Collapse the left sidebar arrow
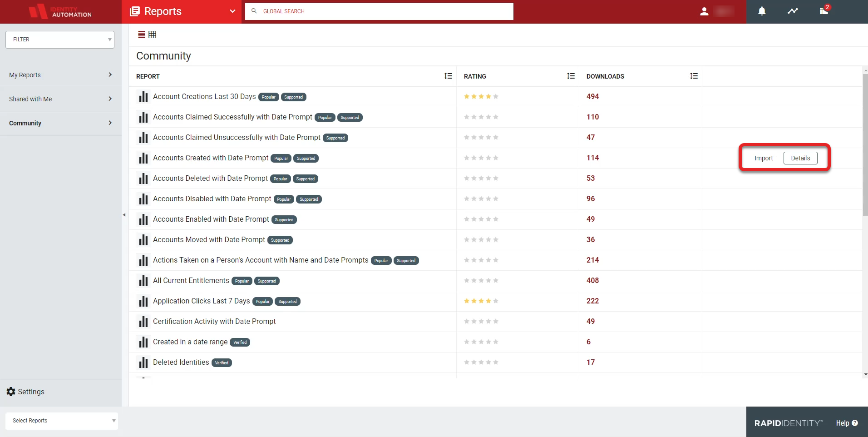The height and width of the screenshot is (437, 868). click(x=124, y=215)
